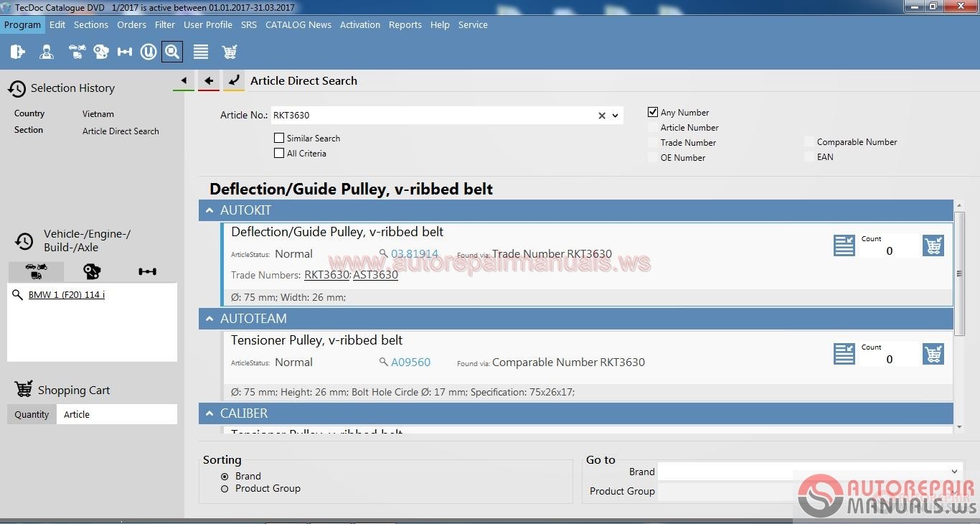Screen dimensions: 980x524
Task: Click the Selection History clock icon
Action: [x=17, y=88]
